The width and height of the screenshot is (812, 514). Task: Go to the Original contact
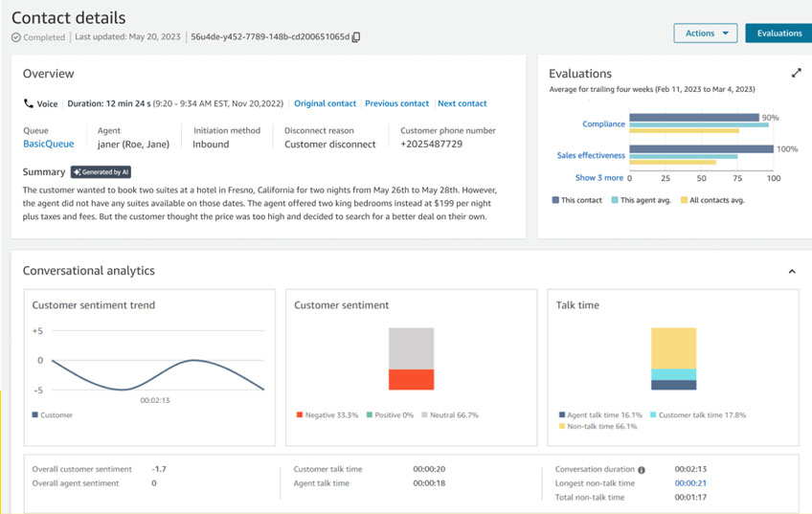(x=325, y=103)
